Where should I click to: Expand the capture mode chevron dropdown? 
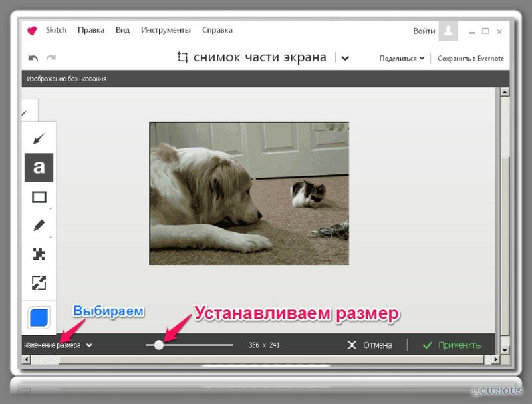click(344, 58)
